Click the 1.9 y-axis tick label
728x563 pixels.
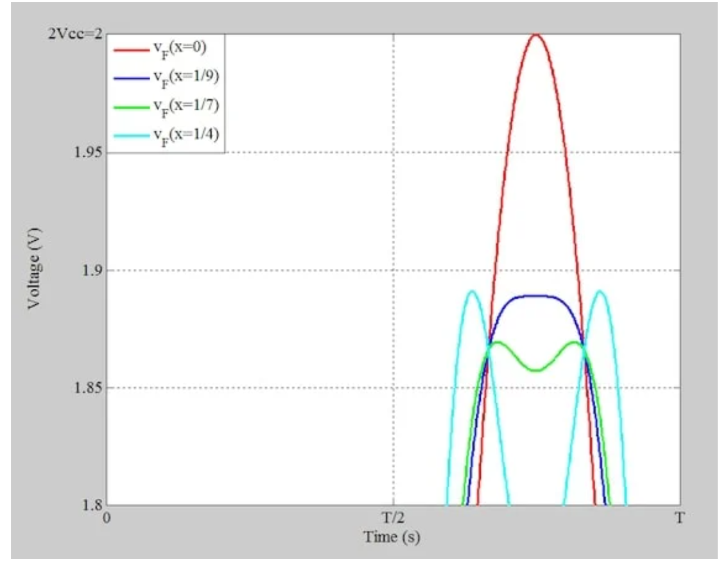point(92,270)
